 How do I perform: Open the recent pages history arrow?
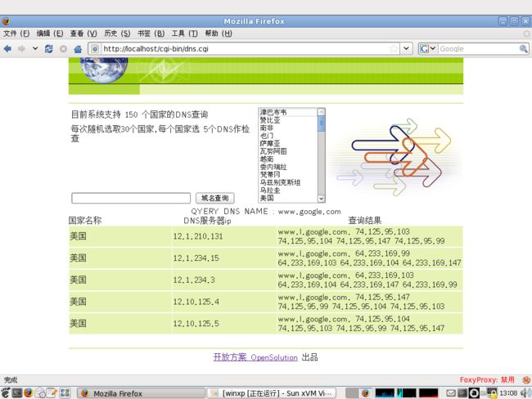35,48
